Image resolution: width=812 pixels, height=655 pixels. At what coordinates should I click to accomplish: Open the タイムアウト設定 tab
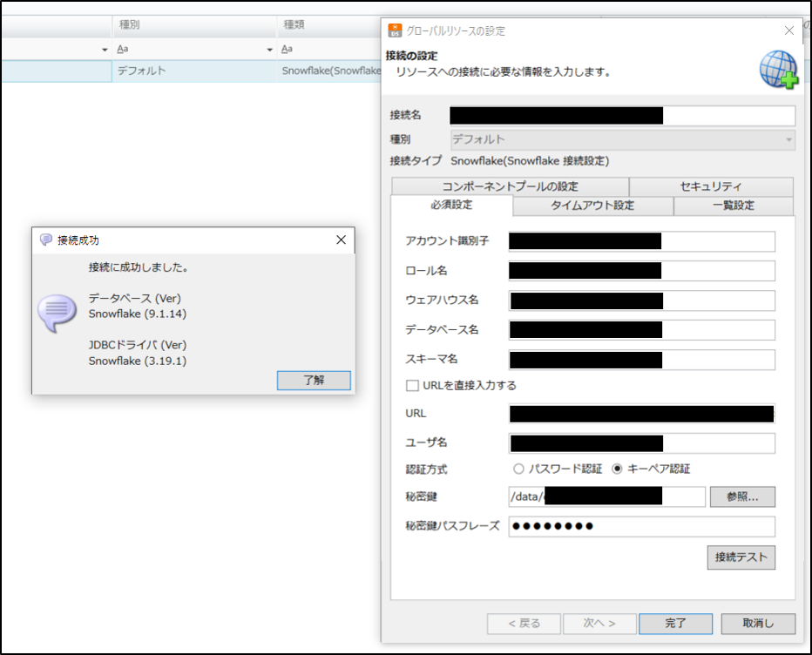click(x=593, y=206)
